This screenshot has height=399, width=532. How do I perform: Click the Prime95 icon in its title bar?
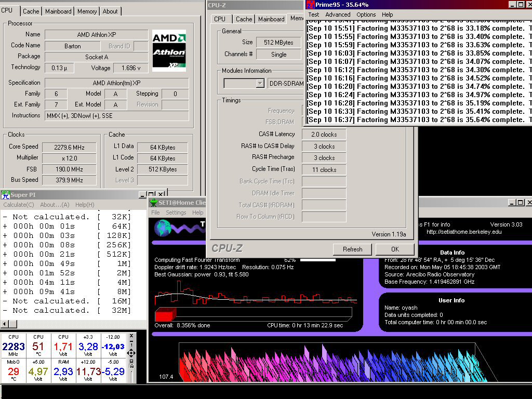310,5
